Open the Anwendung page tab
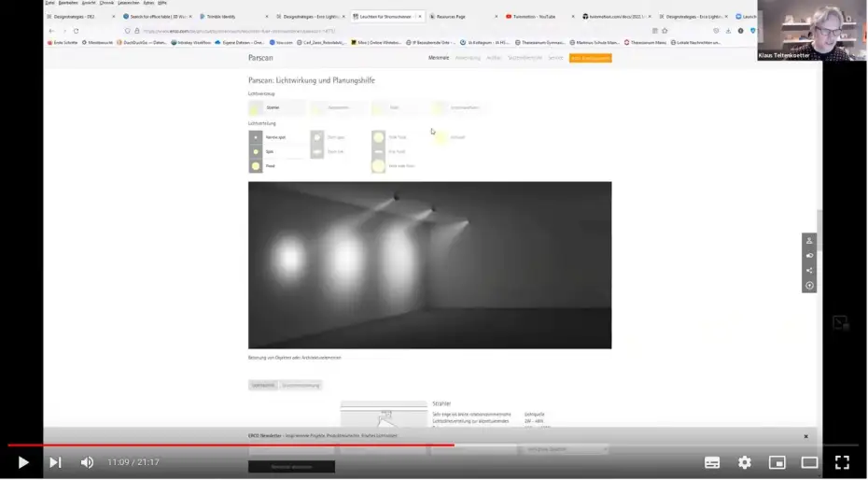Image resolution: width=868 pixels, height=480 pixels. coord(468,58)
